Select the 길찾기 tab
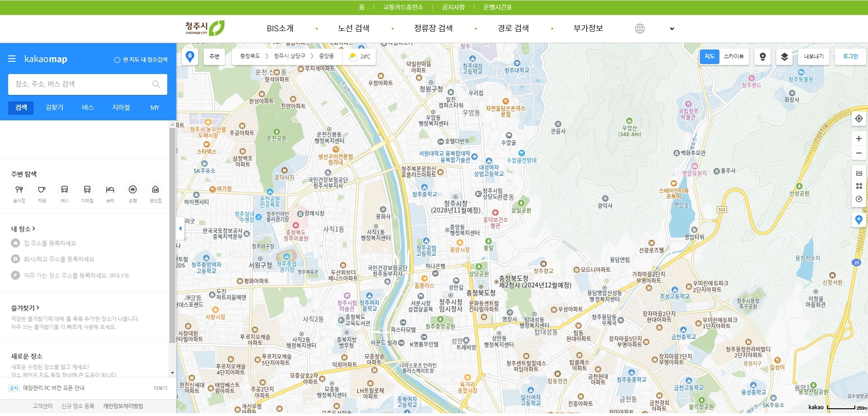 pyautogui.click(x=55, y=108)
